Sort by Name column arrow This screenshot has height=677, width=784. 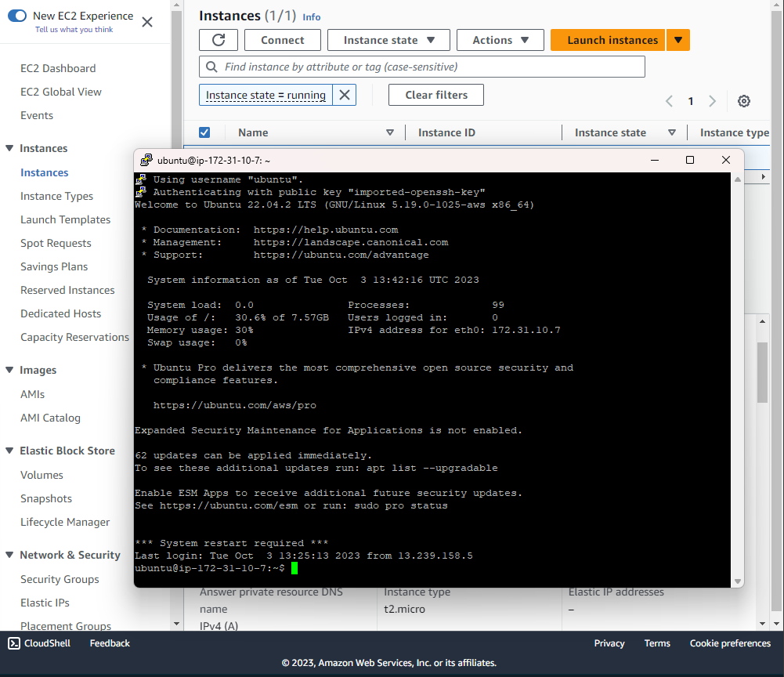(390, 132)
